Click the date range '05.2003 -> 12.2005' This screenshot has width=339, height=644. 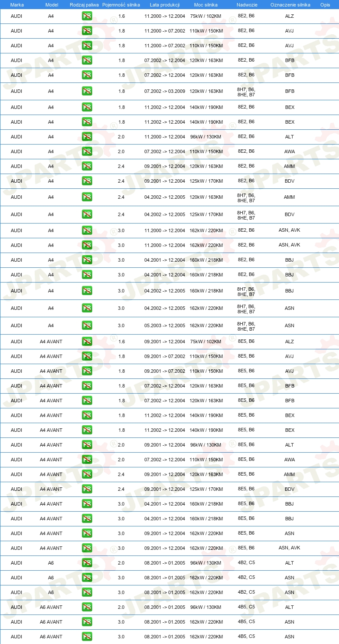(165, 325)
